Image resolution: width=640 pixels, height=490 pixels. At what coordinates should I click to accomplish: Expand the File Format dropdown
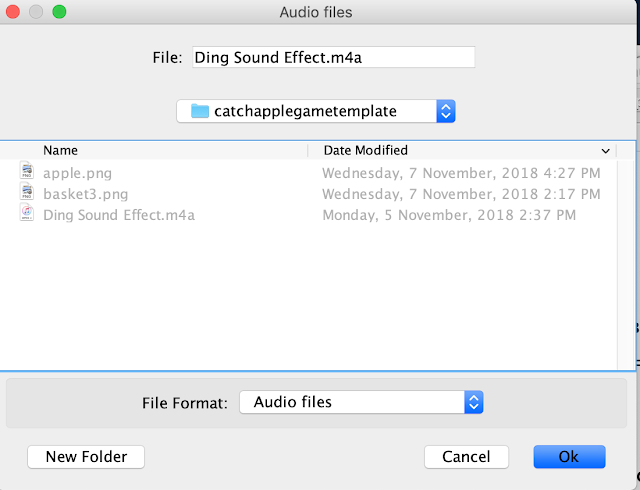[x=474, y=402]
